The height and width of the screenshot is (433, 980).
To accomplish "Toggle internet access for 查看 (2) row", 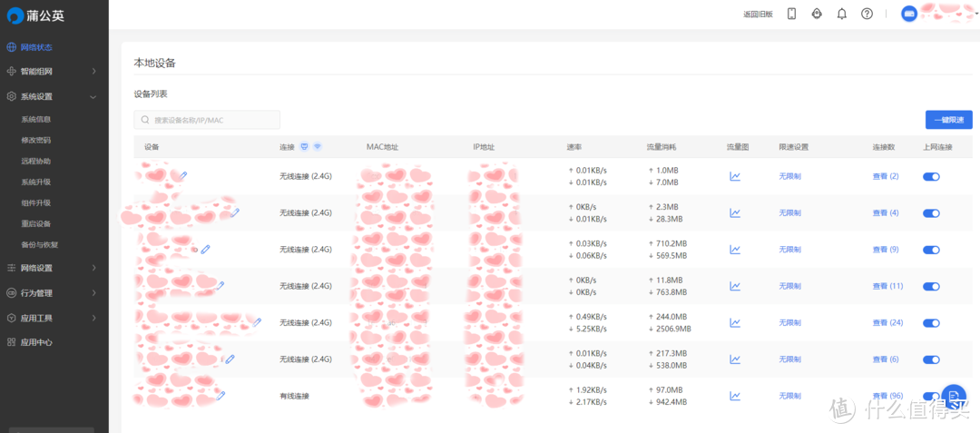I will pyautogui.click(x=931, y=177).
